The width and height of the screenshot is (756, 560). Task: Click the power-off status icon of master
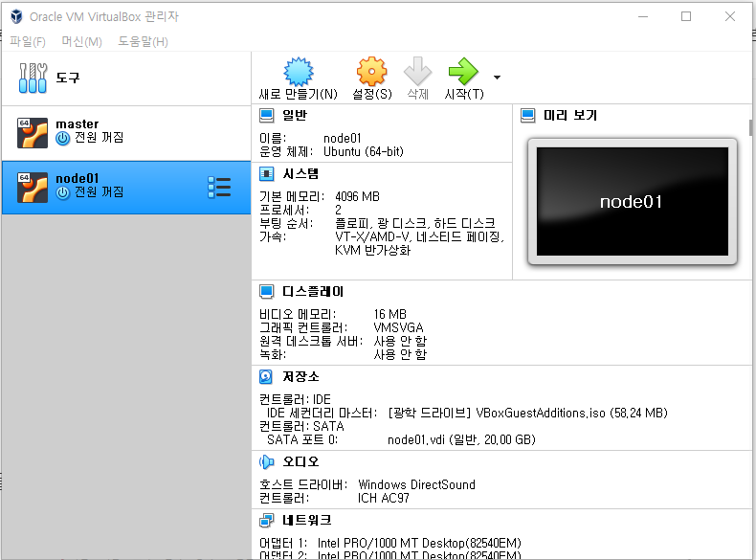62,139
